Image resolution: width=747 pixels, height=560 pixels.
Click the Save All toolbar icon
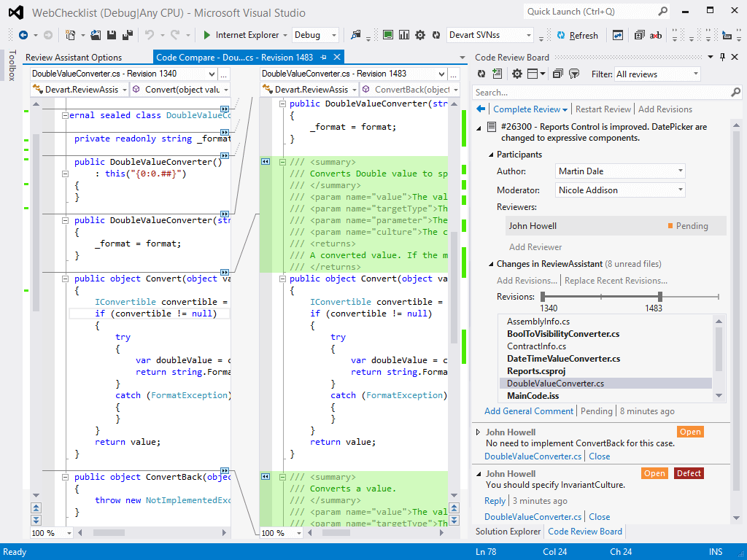[x=128, y=35]
